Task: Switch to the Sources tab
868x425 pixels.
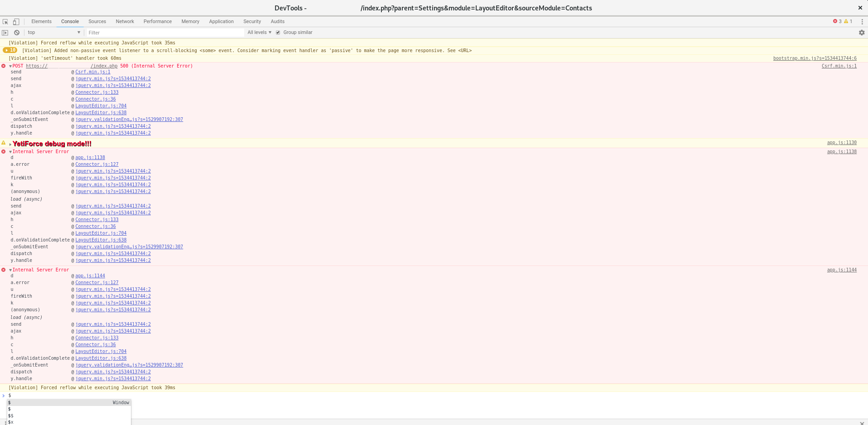Action: tap(97, 21)
